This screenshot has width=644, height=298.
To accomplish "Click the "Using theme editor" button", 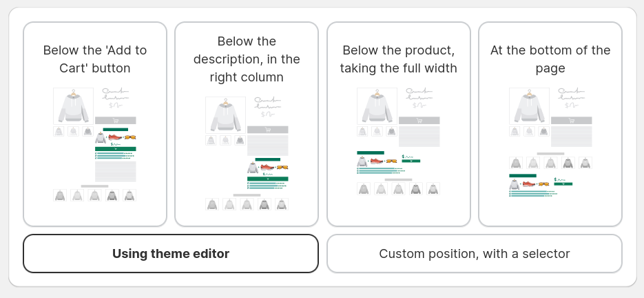I will click(x=171, y=254).
